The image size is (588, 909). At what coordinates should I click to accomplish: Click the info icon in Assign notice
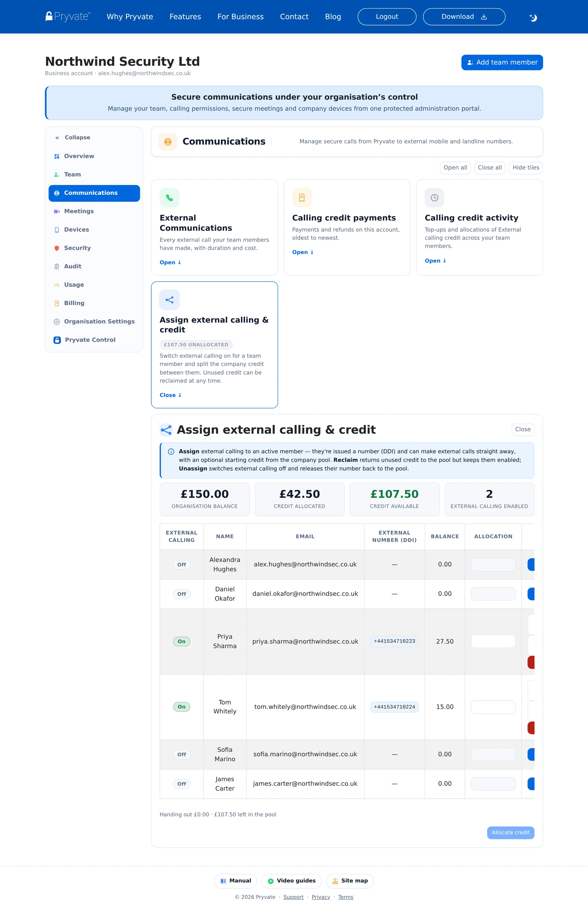[171, 452]
